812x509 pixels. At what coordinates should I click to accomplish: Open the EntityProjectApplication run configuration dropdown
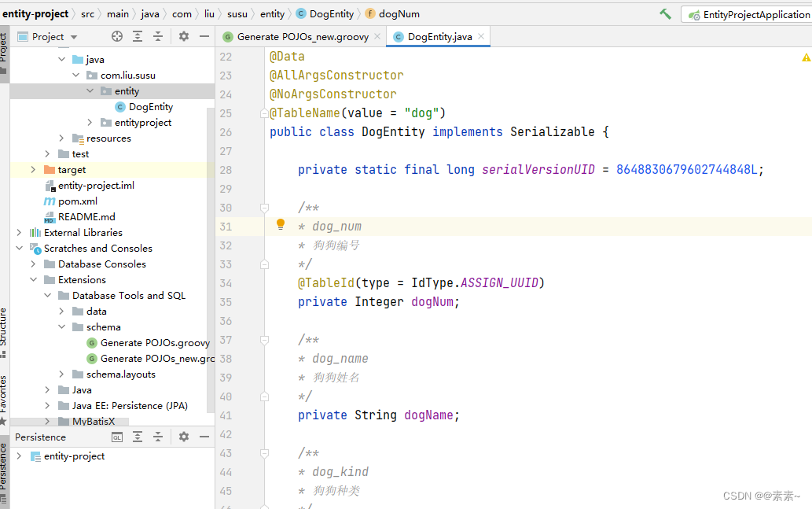pyautogui.click(x=748, y=14)
